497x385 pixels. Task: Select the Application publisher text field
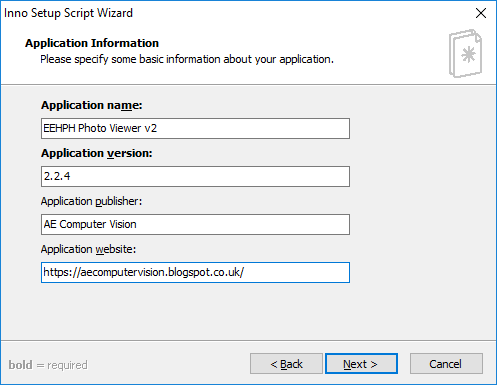pyautogui.click(x=195, y=224)
